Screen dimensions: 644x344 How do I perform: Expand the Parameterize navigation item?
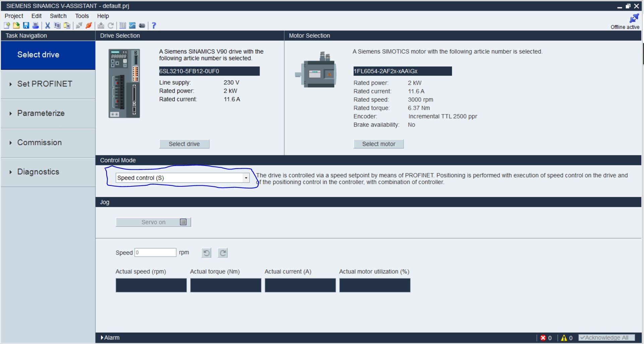[x=48, y=113]
